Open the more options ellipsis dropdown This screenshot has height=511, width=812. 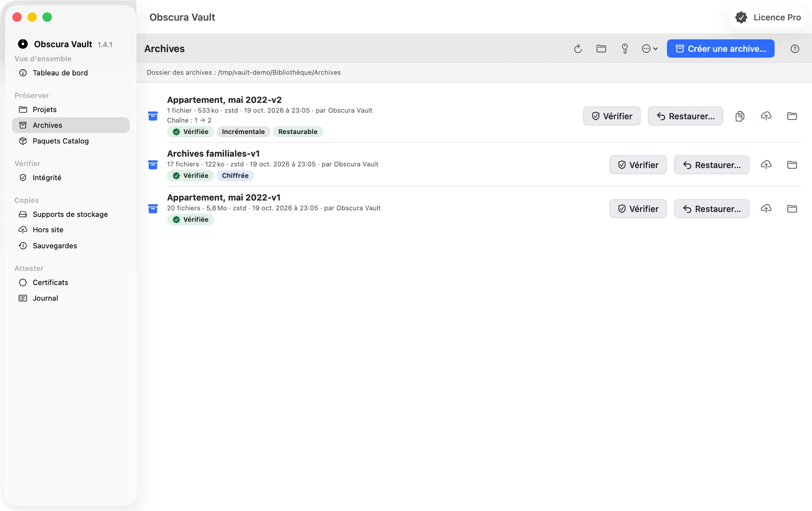click(650, 49)
